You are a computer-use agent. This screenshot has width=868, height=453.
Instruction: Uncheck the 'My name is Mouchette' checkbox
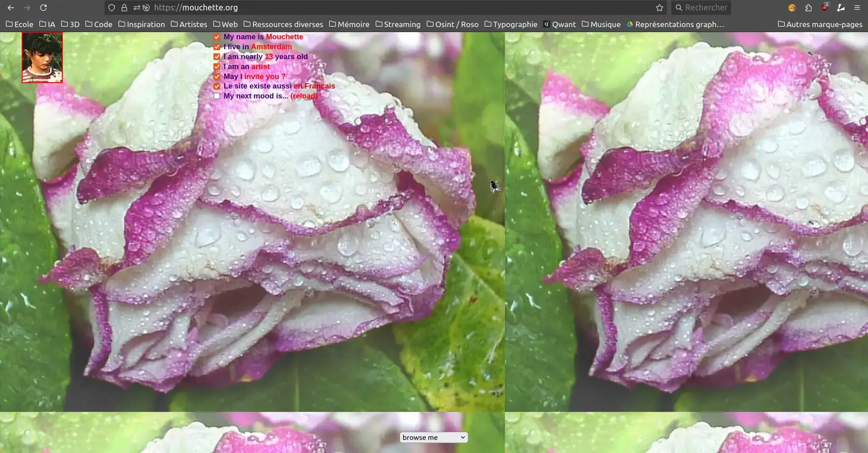point(217,37)
